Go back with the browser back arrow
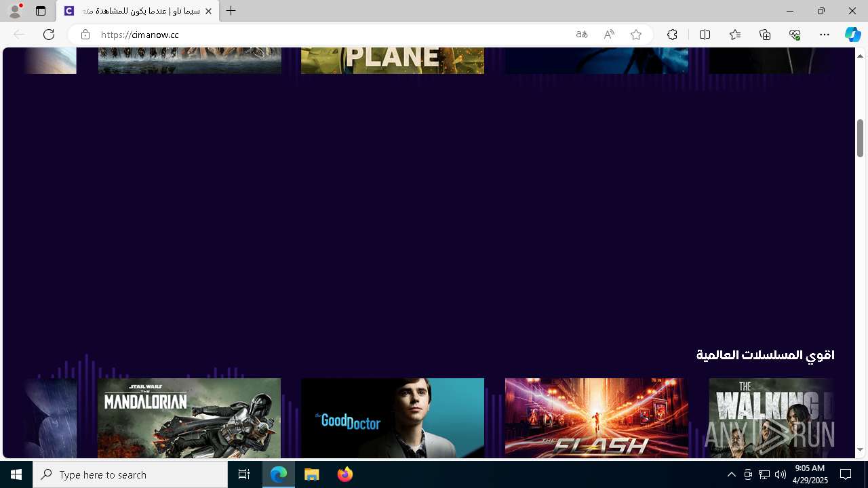Image resolution: width=868 pixels, height=488 pixels. point(19,35)
